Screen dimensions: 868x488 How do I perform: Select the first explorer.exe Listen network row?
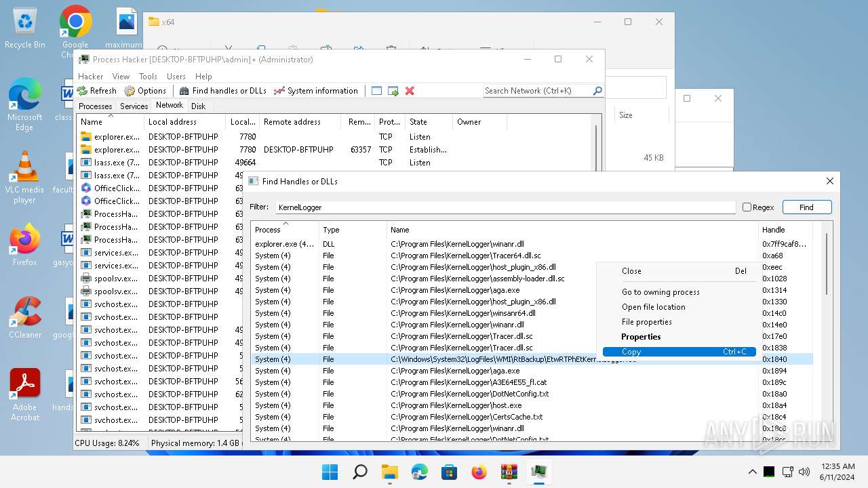pos(335,137)
